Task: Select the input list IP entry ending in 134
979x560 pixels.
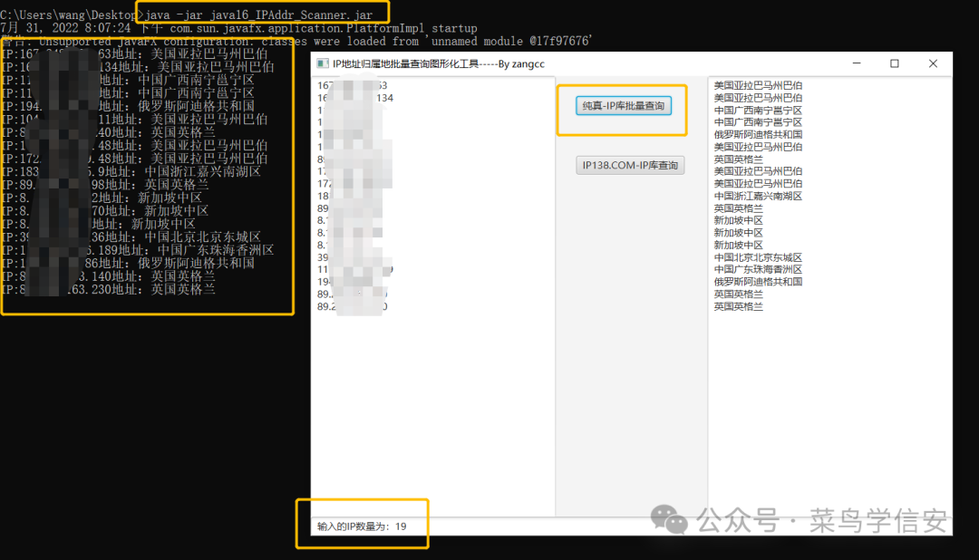Action: (x=355, y=98)
